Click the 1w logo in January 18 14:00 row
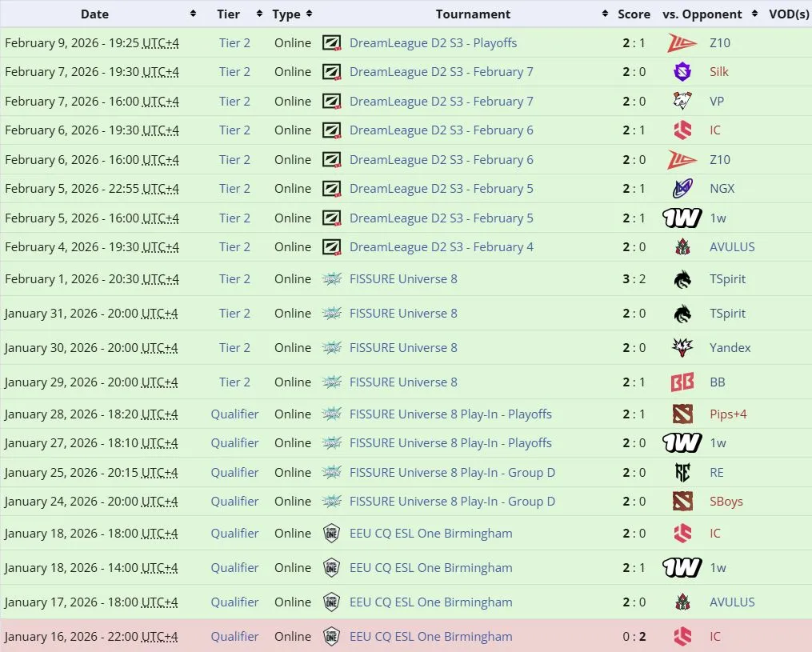The width and height of the screenshot is (812, 652). coord(682,567)
